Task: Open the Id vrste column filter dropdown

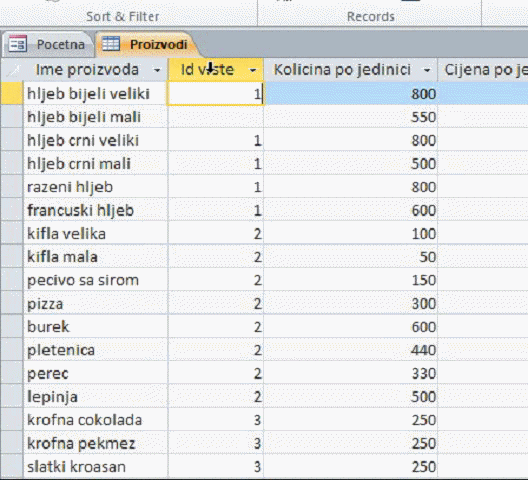Action: (253, 70)
